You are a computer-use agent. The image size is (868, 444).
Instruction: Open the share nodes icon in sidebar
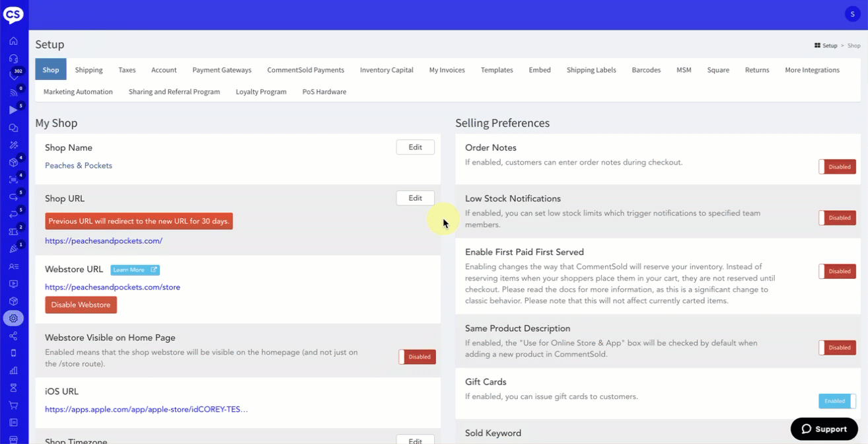(13, 336)
